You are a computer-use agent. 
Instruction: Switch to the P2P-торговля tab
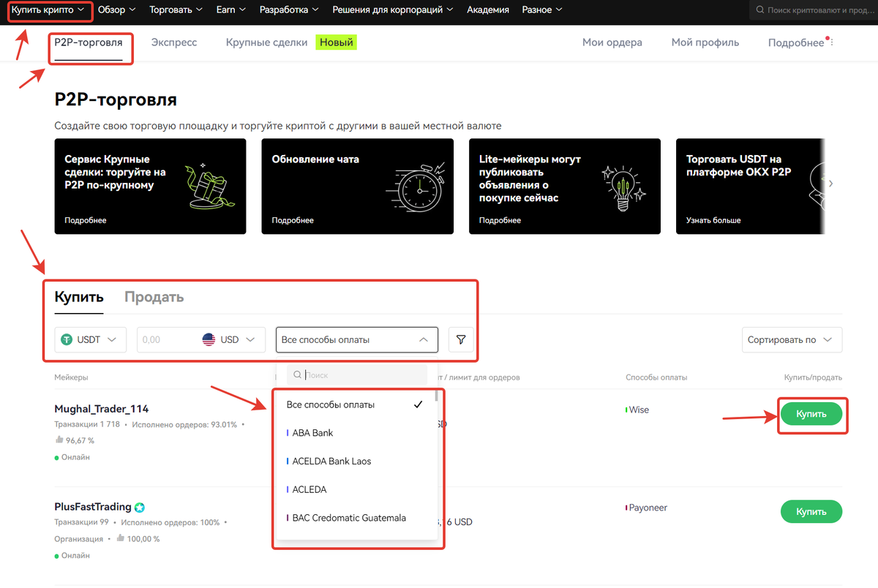pos(89,42)
